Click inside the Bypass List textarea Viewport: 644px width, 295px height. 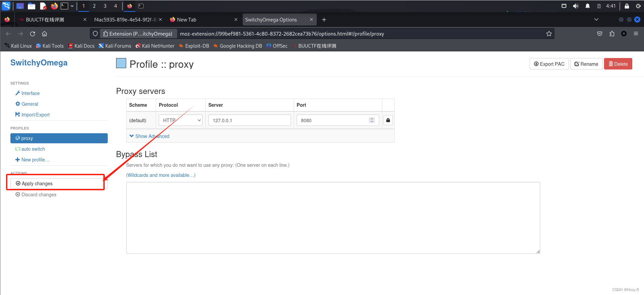[x=333, y=218]
